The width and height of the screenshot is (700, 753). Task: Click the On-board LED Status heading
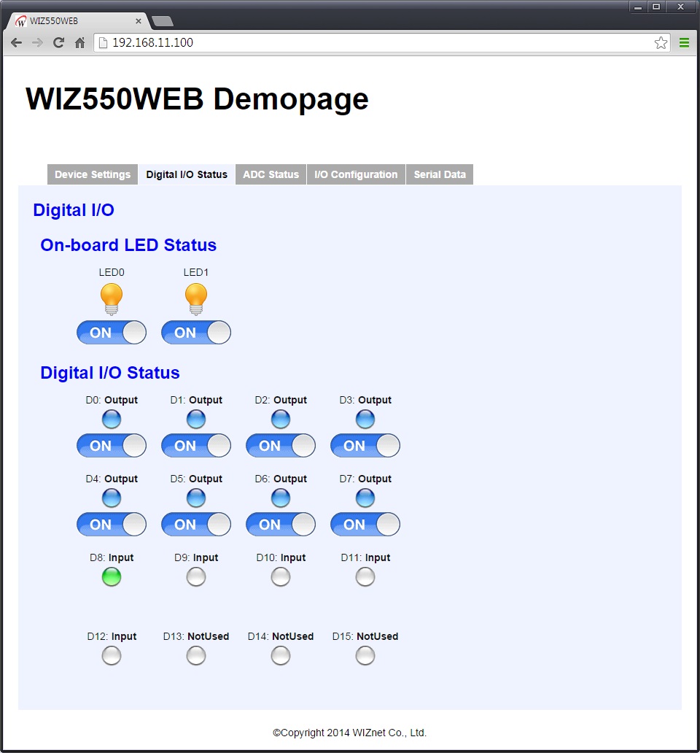tap(128, 245)
